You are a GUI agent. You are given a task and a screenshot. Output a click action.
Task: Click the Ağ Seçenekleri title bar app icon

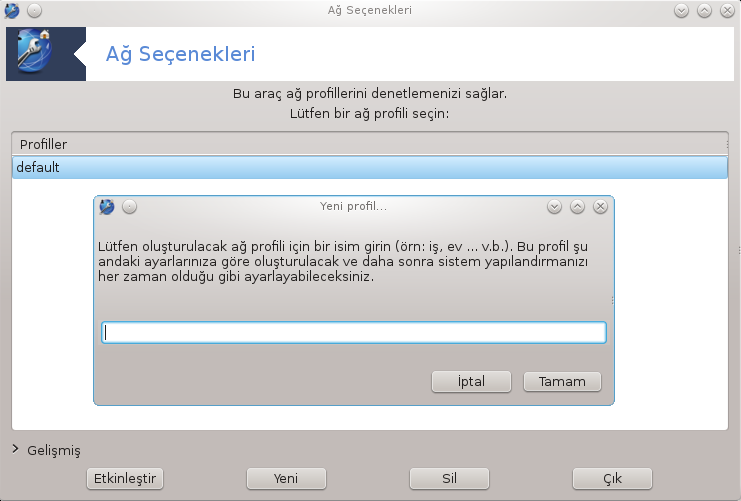point(12,10)
